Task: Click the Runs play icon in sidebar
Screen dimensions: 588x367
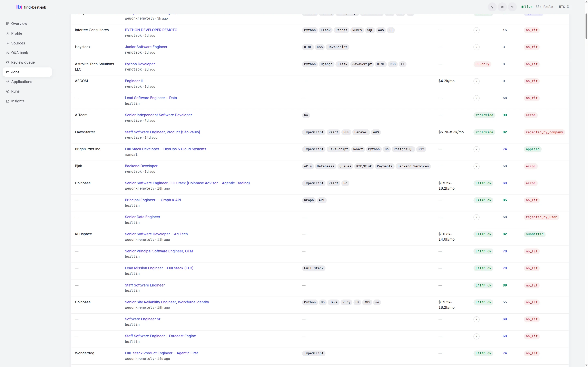Action: (8, 91)
